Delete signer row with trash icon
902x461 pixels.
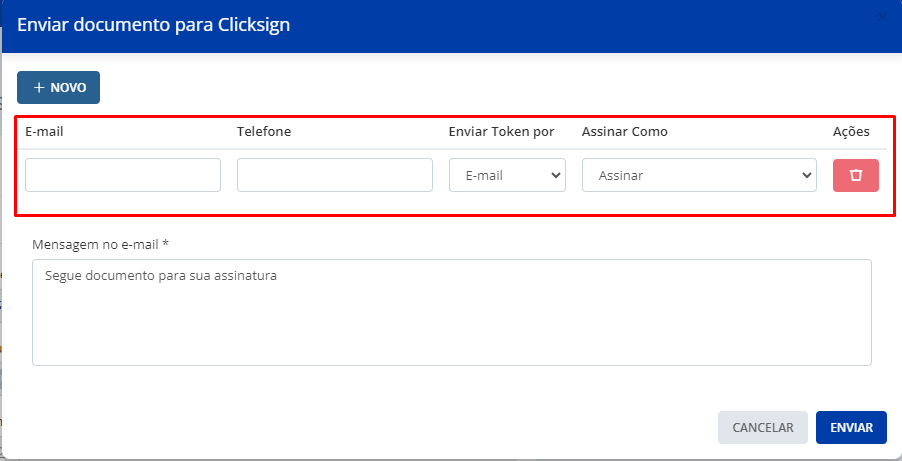click(x=855, y=175)
